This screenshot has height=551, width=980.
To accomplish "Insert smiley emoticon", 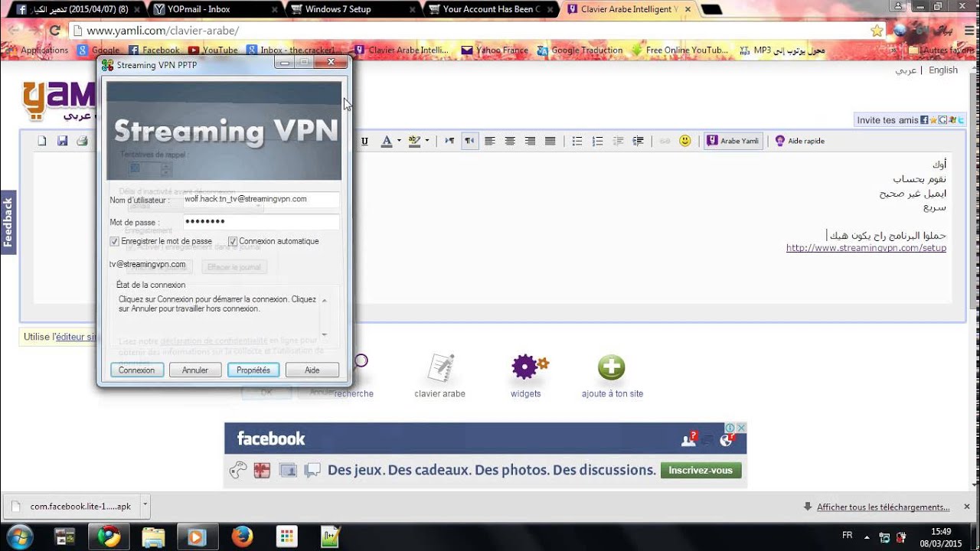I will (685, 141).
